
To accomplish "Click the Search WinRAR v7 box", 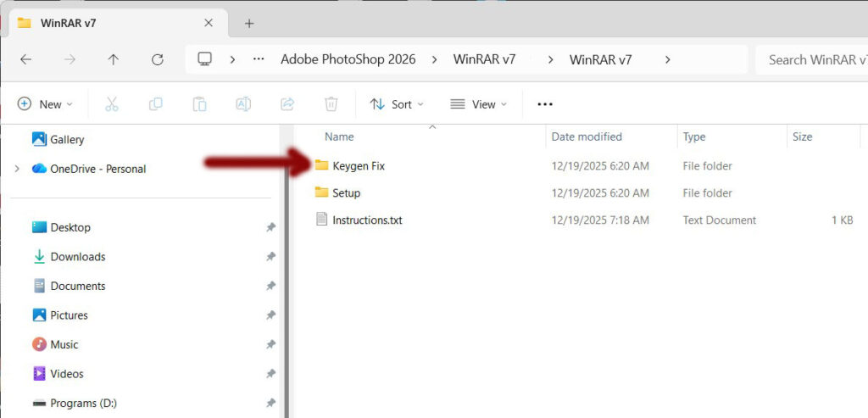I will tap(812, 59).
